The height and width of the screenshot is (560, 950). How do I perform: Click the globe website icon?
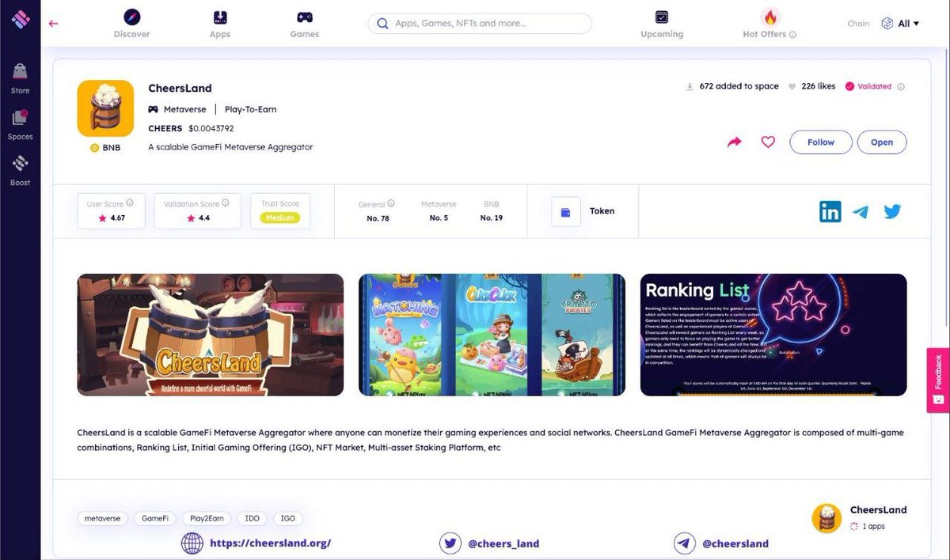point(192,543)
